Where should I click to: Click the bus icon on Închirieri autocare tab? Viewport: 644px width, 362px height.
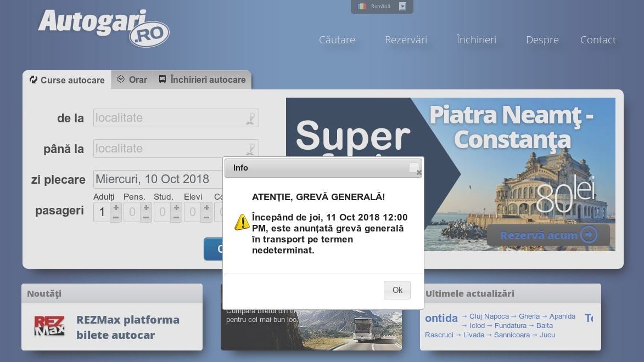[162, 80]
